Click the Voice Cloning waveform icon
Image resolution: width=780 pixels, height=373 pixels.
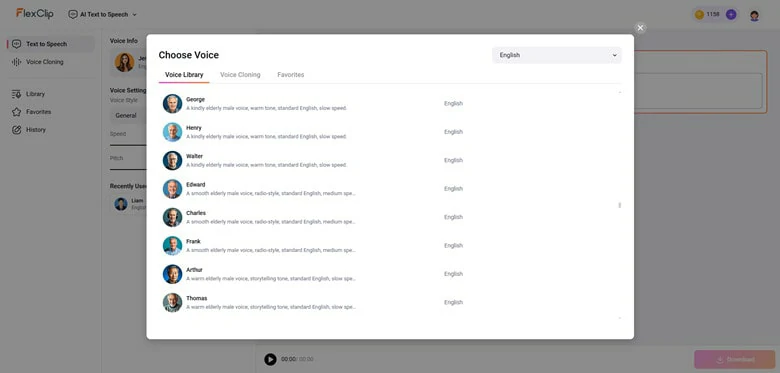click(x=16, y=62)
